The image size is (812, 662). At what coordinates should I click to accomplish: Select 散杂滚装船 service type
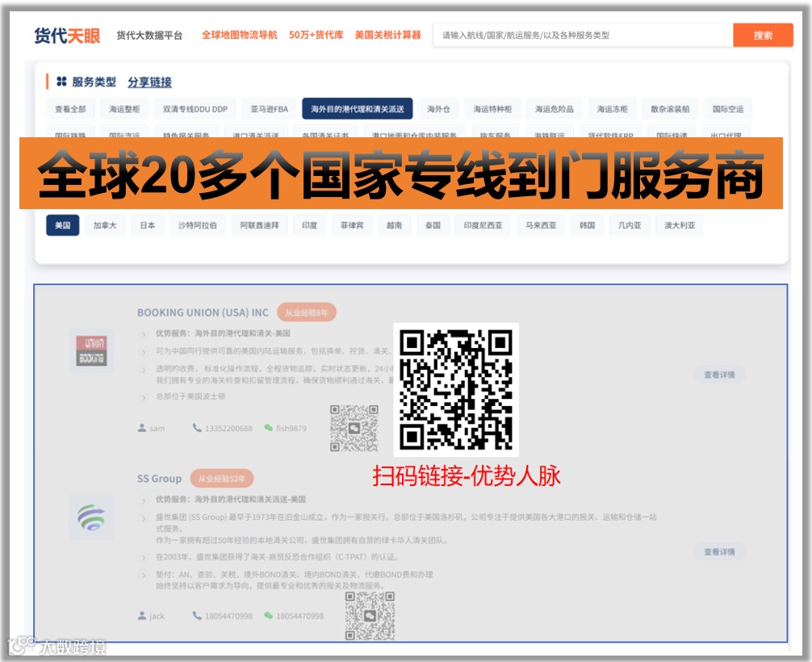point(670,109)
